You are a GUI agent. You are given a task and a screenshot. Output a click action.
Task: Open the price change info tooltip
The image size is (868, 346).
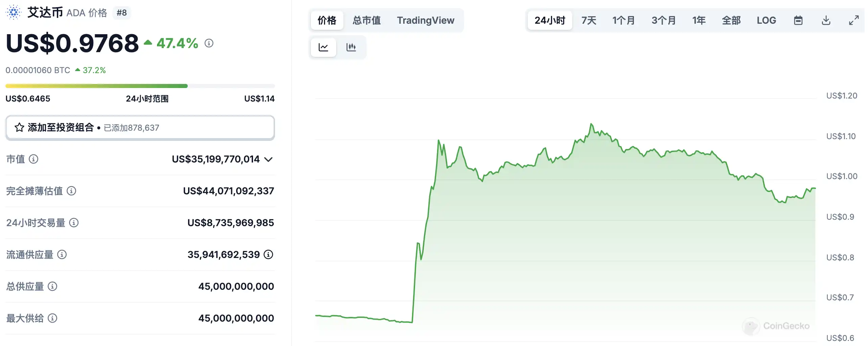coord(209,43)
